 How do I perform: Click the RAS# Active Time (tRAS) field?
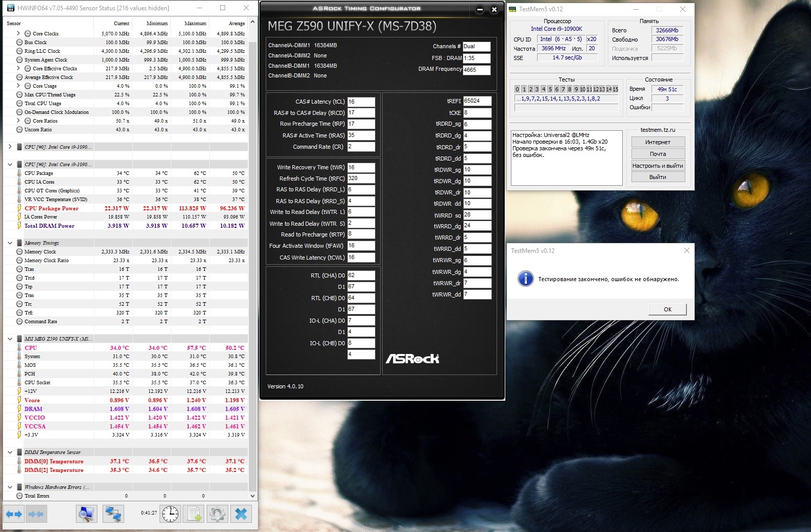361,135
